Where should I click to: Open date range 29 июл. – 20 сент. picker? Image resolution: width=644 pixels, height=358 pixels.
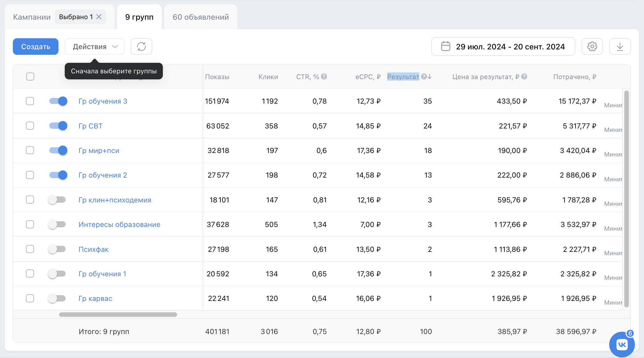coord(510,47)
